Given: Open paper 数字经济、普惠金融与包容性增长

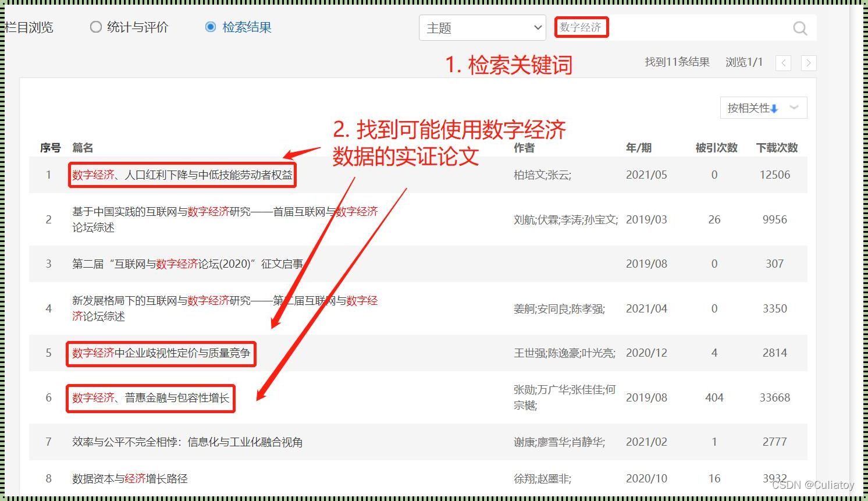Looking at the screenshot, I should pos(151,397).
